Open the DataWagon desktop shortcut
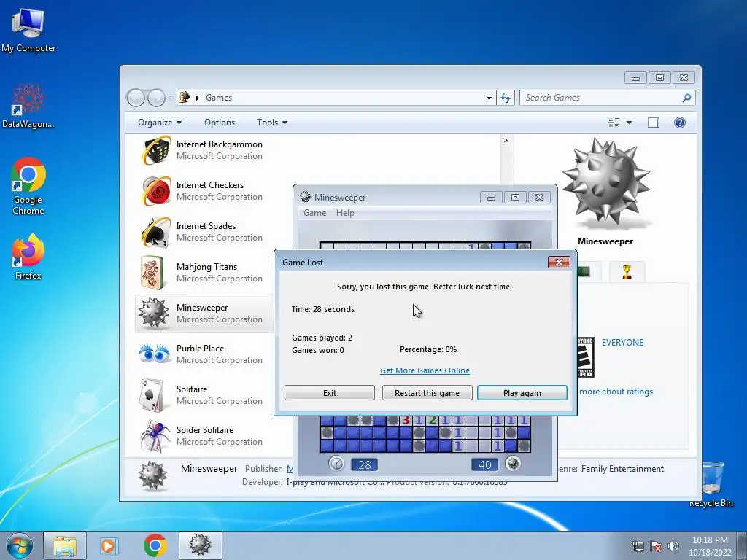 coord(28,105)
